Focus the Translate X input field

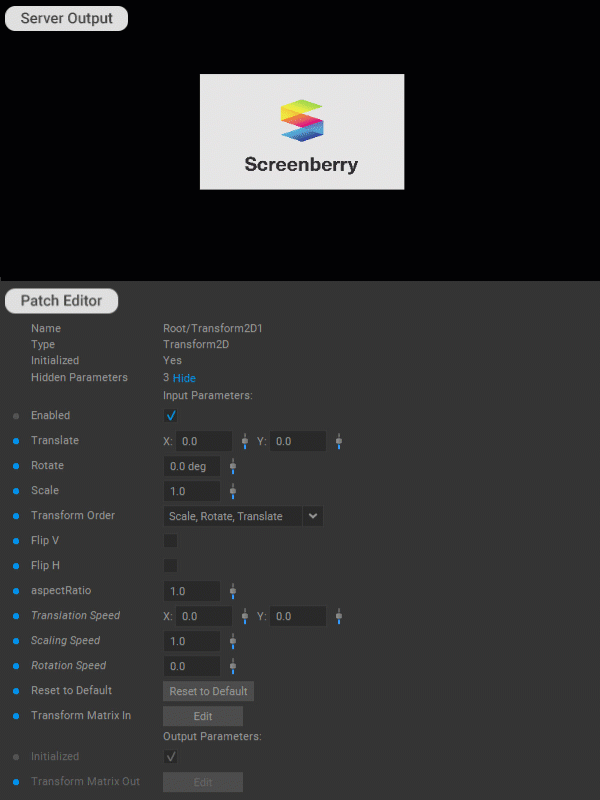pyautogui.click(x=204, y=441)
